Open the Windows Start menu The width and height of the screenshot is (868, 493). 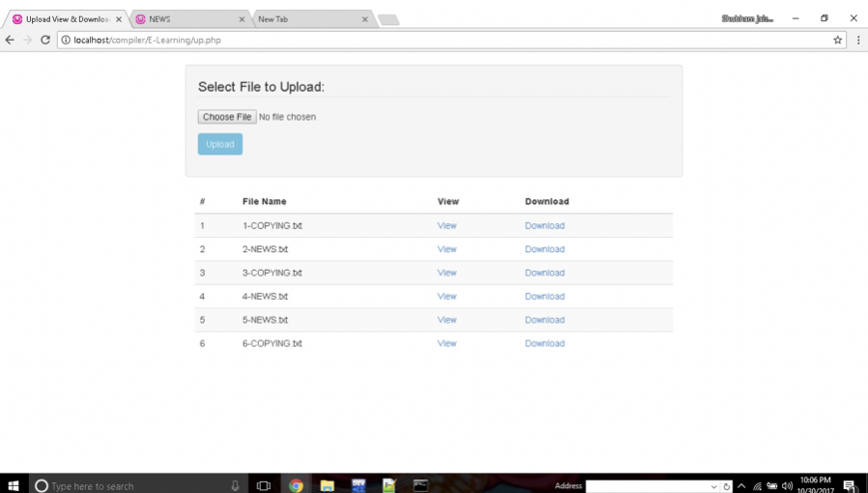(x=14, y=485)
